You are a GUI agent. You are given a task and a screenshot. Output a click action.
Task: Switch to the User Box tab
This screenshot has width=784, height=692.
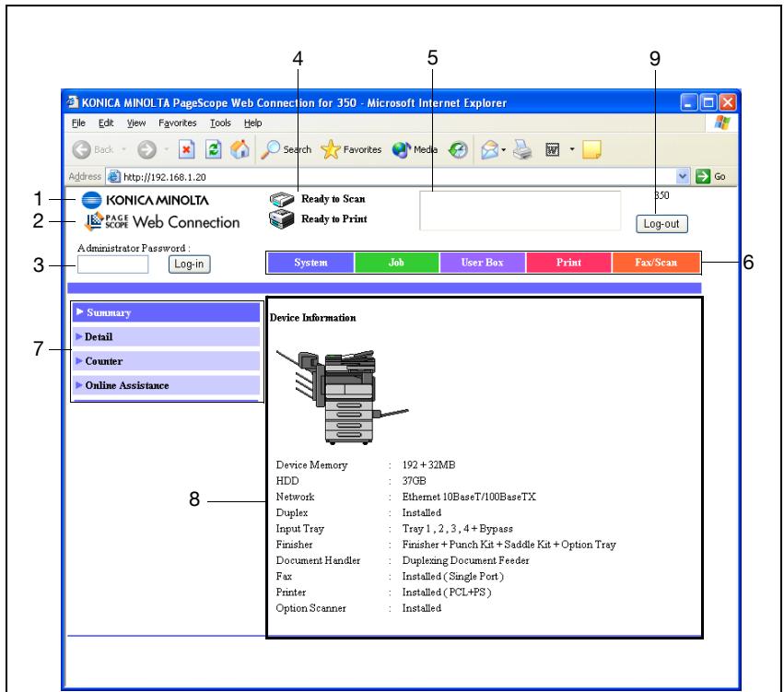[x=483, y=263]
